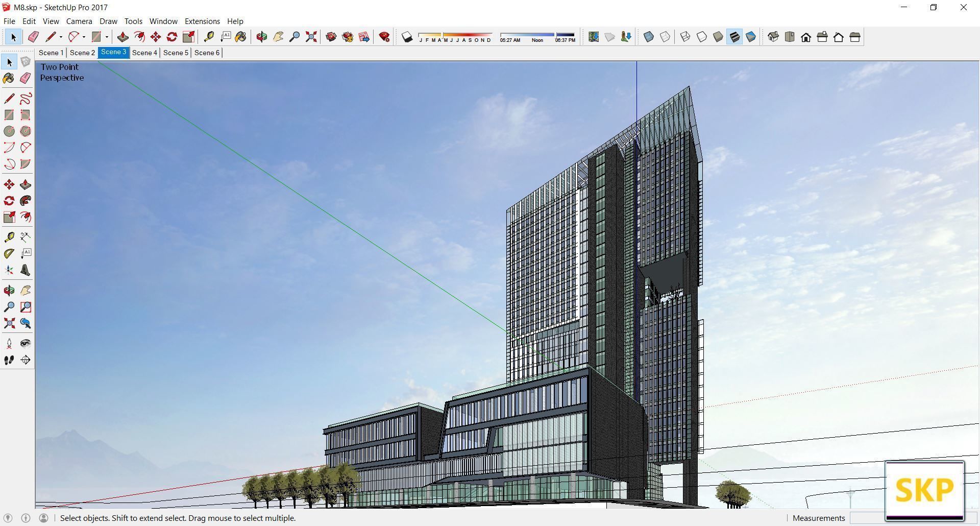Toggle Back Edges display
The image size is (980, 526).
tap(665, 37)
